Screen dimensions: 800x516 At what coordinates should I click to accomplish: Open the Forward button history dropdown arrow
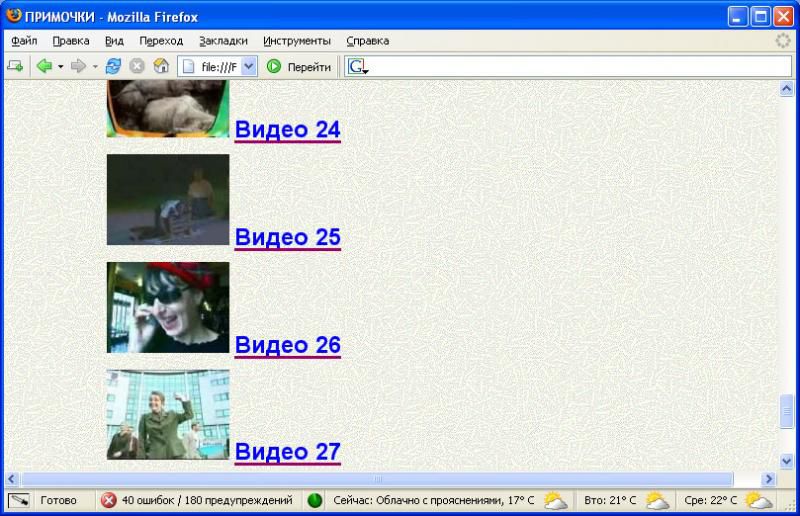point(95,66)
